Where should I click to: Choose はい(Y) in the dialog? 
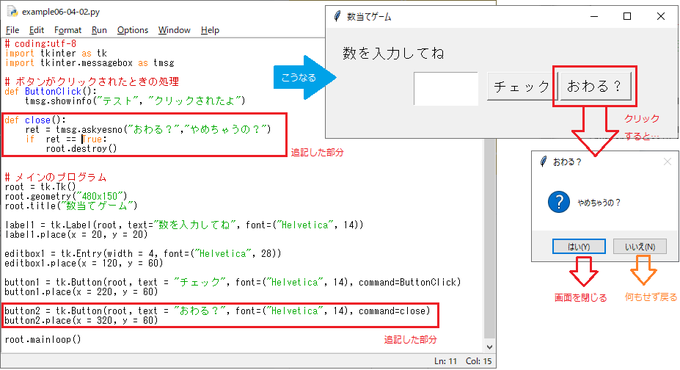[x=579, y=246]
